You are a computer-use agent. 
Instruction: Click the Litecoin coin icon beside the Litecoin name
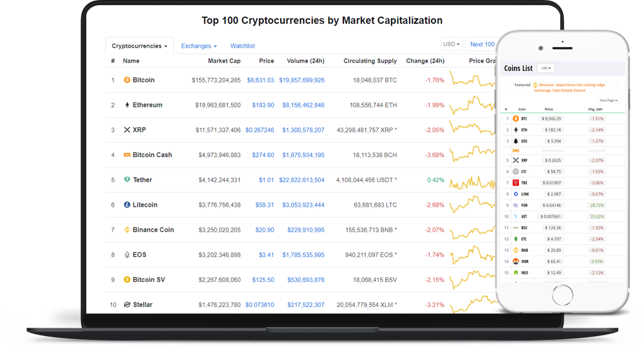click(x=127, y=205)
